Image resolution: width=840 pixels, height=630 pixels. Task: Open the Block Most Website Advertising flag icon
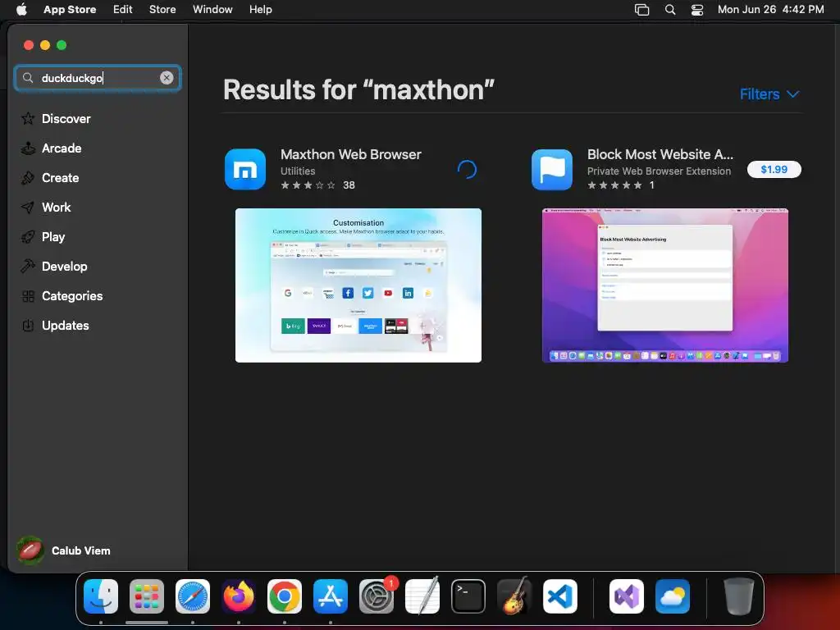point(552,169)
